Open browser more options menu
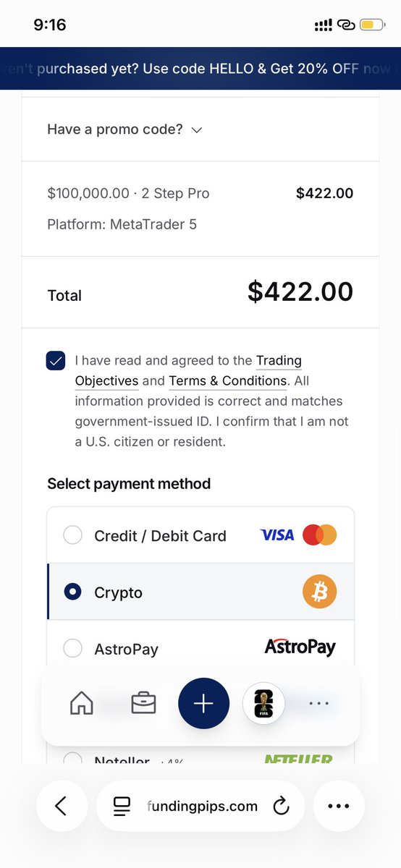 click(339, 806)
